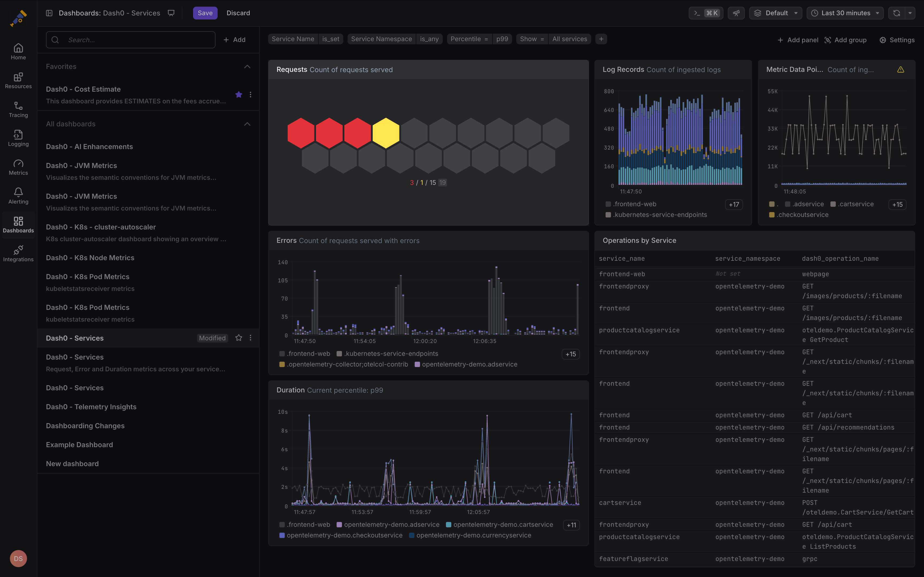This screenshot has height=577, width=924.
Task: Collapse the sidebar panel icon next to Dashboards
Action: click(49, 13)
